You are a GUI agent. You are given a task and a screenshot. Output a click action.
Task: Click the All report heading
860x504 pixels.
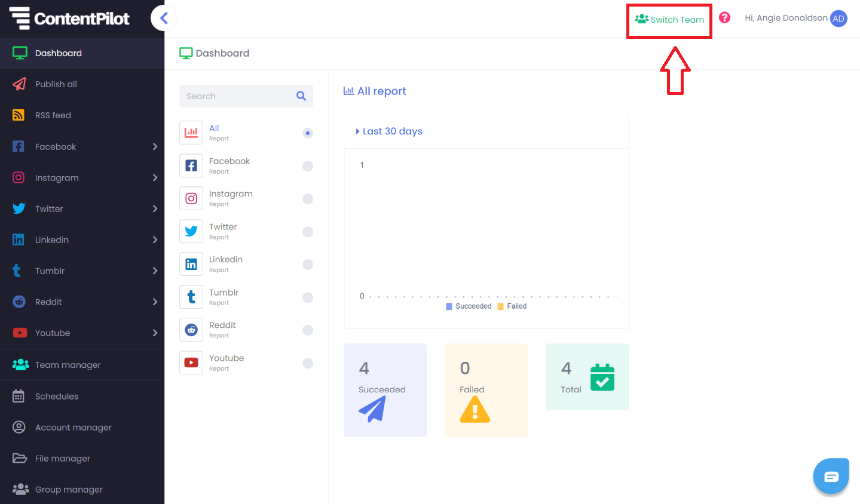tap(375, 91)
